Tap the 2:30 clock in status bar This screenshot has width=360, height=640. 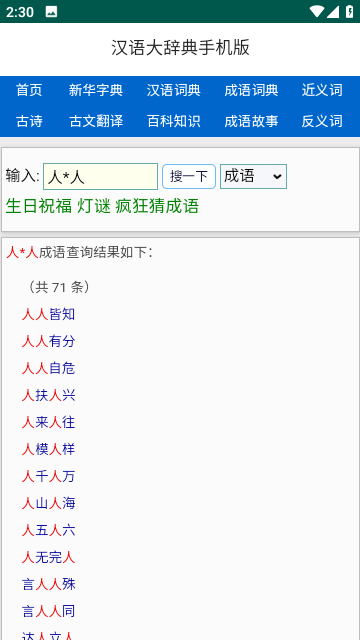[x=20, y=12]
